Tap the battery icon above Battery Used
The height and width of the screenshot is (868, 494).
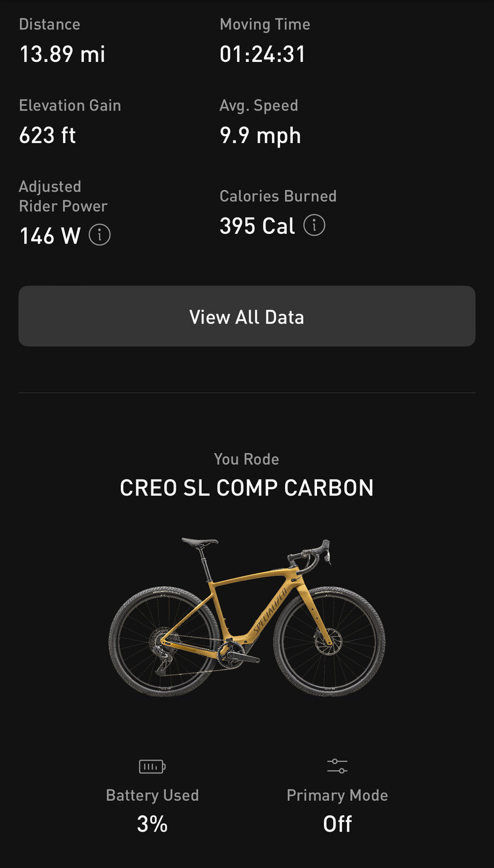152,767
